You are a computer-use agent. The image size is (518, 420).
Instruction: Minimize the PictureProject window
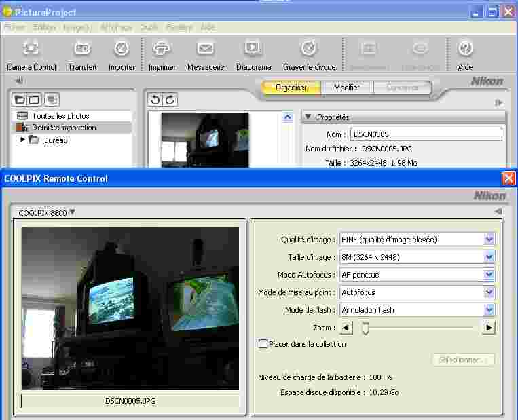[476, 12]
